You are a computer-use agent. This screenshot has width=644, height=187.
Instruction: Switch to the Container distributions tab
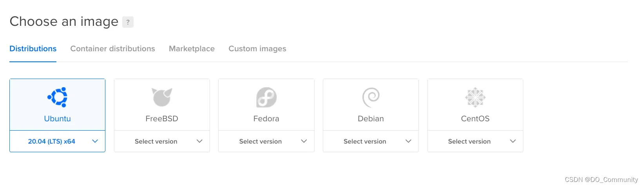pos(113,49)
